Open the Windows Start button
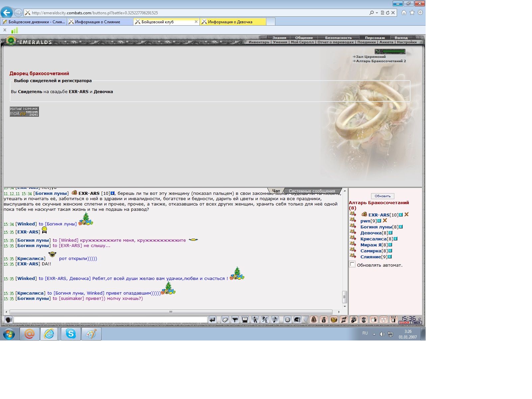The image size is (532, 399). click(x=9, y=334)
